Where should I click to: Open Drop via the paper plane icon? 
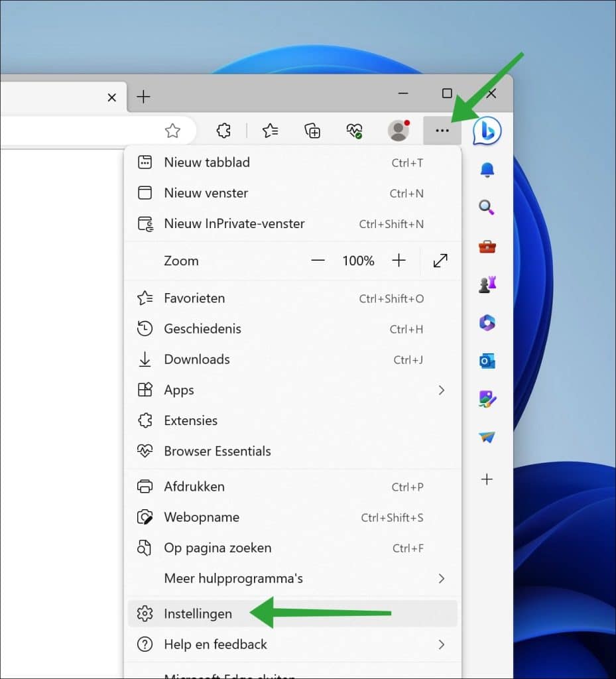point(487,437)
